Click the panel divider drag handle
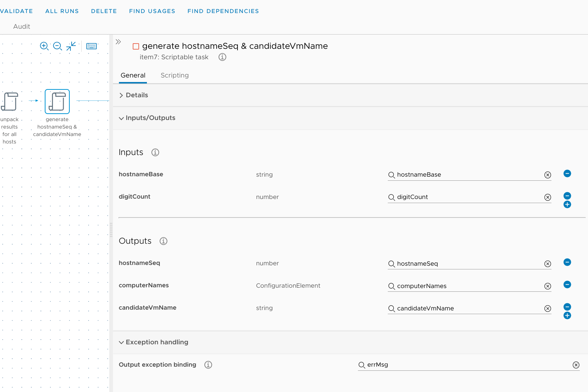The height and width of the screenshot is (392, 588). 111,230
